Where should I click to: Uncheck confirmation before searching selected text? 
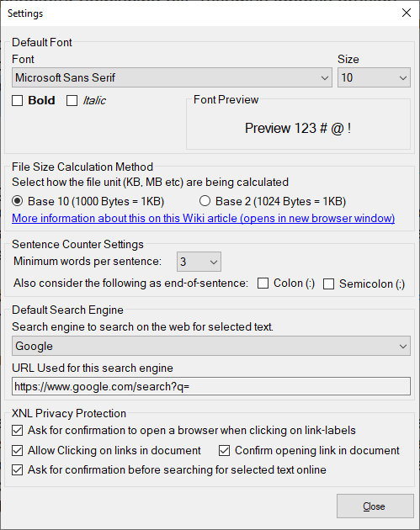17,469
